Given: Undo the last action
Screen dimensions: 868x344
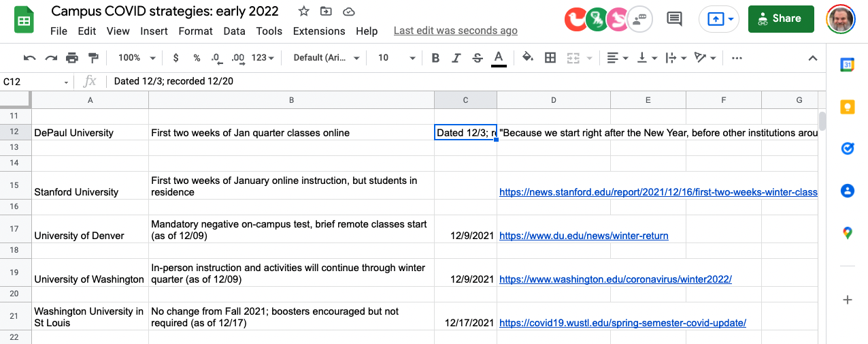Looking at the screenshot, I should [x=29, y=58].
